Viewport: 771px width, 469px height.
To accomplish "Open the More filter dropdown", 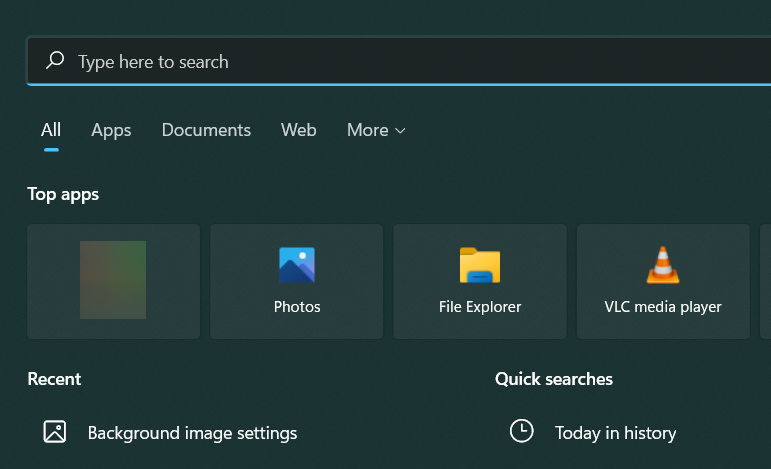I will (368, 130).
